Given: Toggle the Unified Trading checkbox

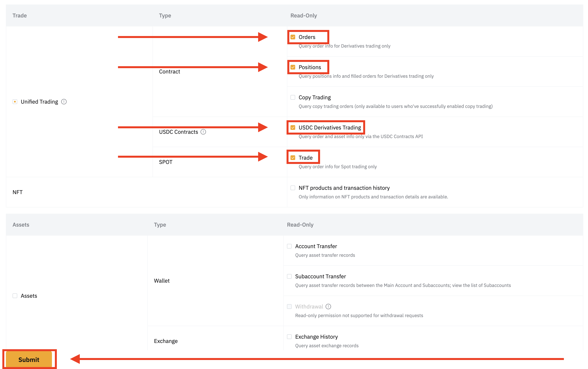Looking at the screenshot, I should pyautogui.click(x=15, y=101).
